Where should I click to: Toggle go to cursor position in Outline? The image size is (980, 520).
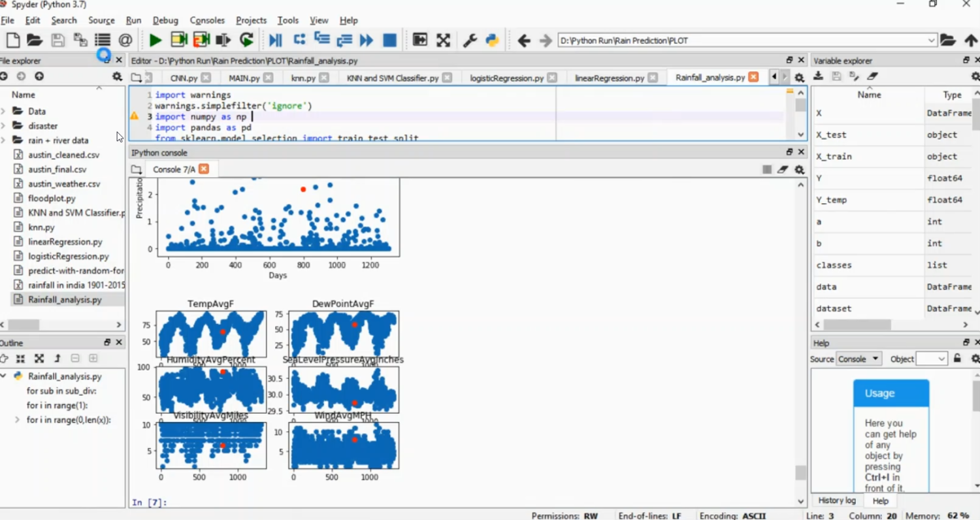(x=4, y=359)
